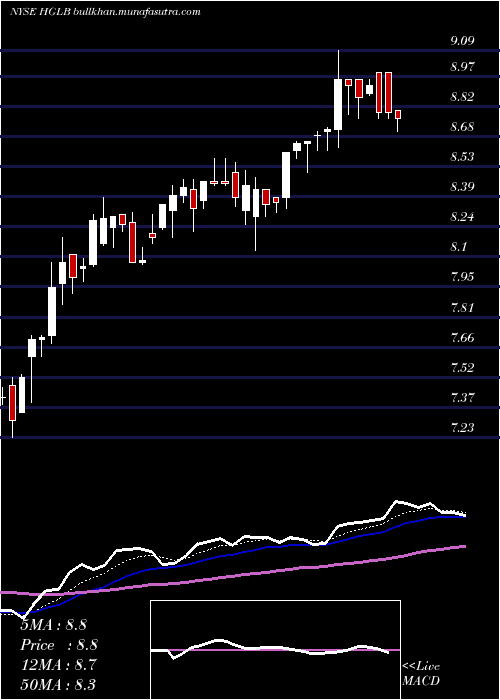500x700 pixels.
Task: Click the NYSE HGLB bullkhan.munafasutra.com title text
Action: tap(105, 12)
